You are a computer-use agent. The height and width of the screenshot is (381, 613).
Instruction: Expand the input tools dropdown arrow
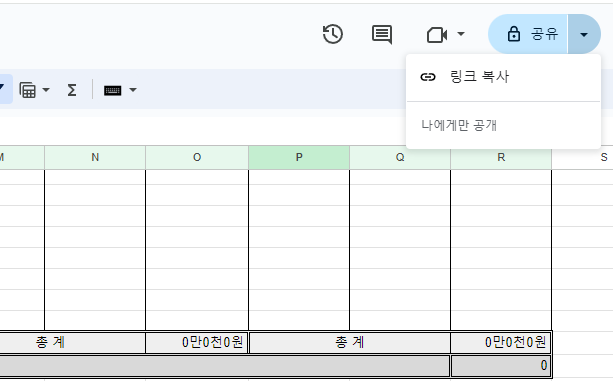[x=133, y=90]
